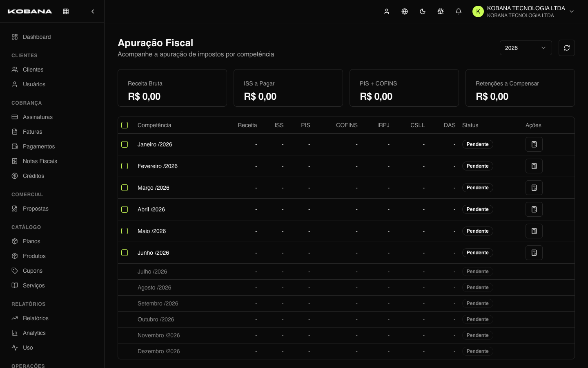The height and width of the screenshot is (368, 588).
Task: Open the 2026 year dropdown
Action: coord(526,48)
